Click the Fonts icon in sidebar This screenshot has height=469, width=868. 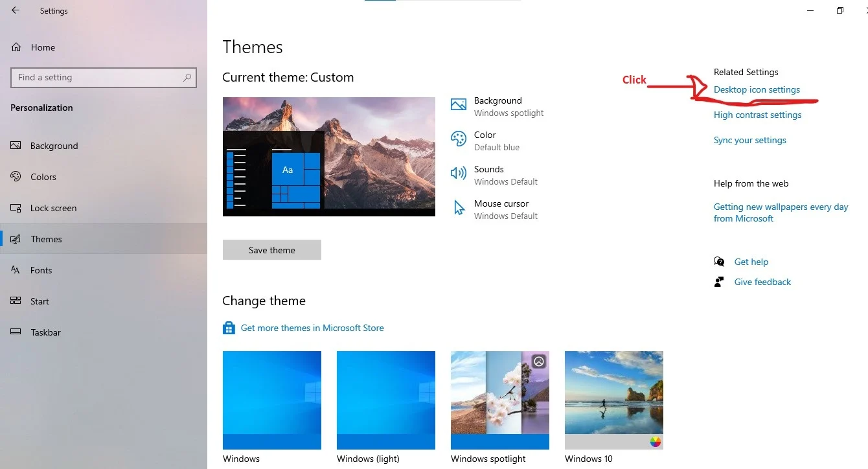pyautogui.click(x=16, y=270)
